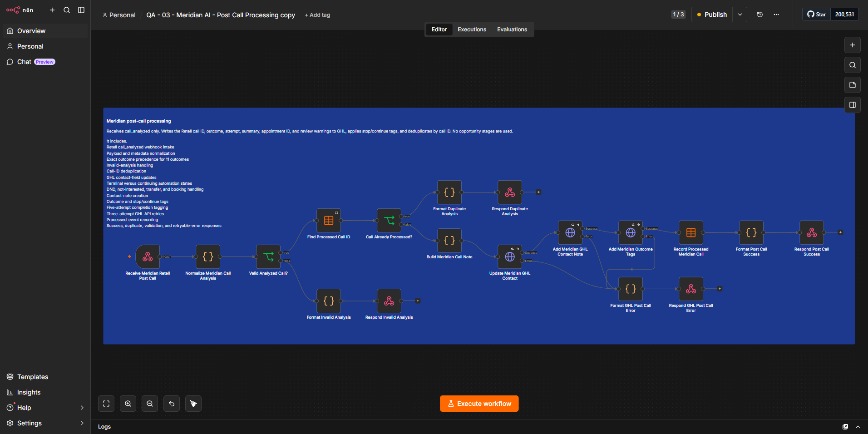Viewport: 868px width, 434px height.
Task: Reset the canvas zoom level
Action: tap(172, 404)
